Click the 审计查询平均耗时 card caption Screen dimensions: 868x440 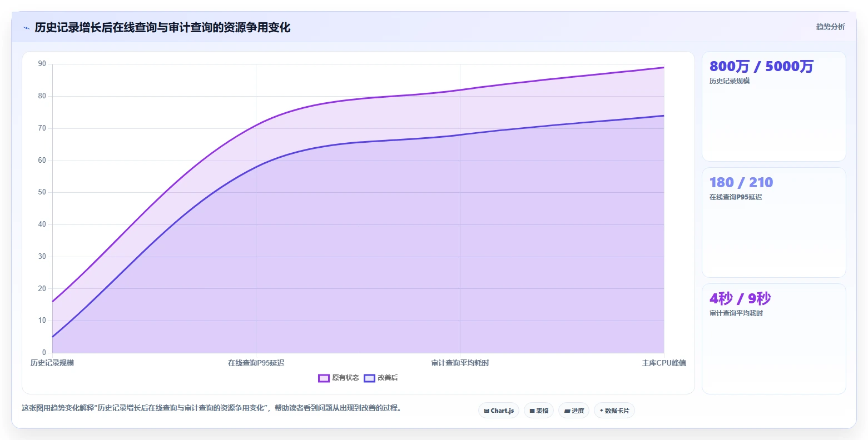pos(736,313)
